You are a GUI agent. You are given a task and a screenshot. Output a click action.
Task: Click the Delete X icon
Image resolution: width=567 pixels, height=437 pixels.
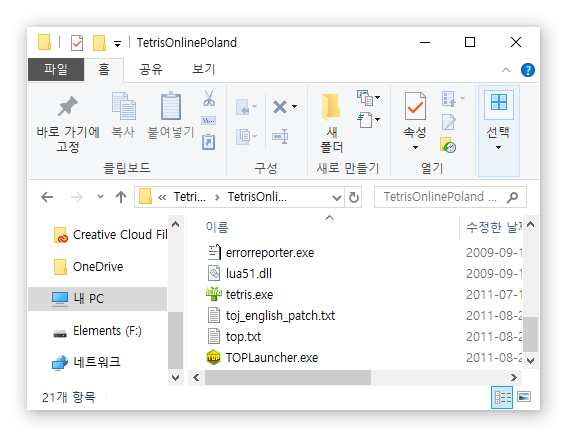[280, 107]
